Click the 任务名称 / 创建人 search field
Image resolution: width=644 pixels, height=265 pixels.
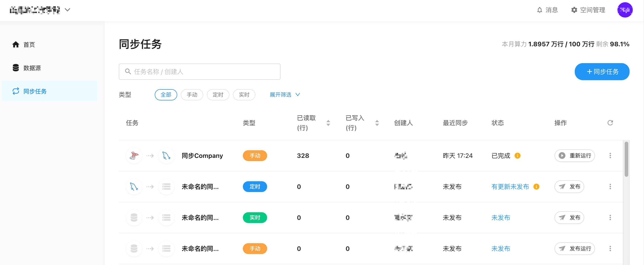[x=199, y=72]
